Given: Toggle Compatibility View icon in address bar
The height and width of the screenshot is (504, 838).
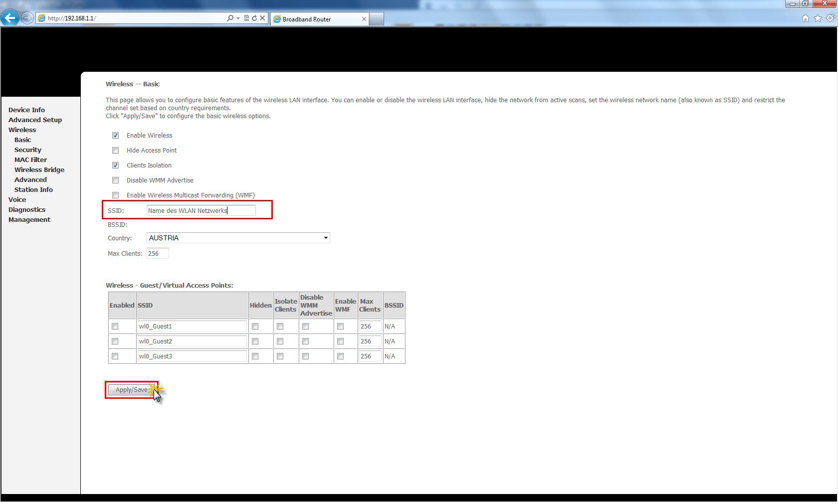Looking at the screenshot, I should (x=246, y=18).
